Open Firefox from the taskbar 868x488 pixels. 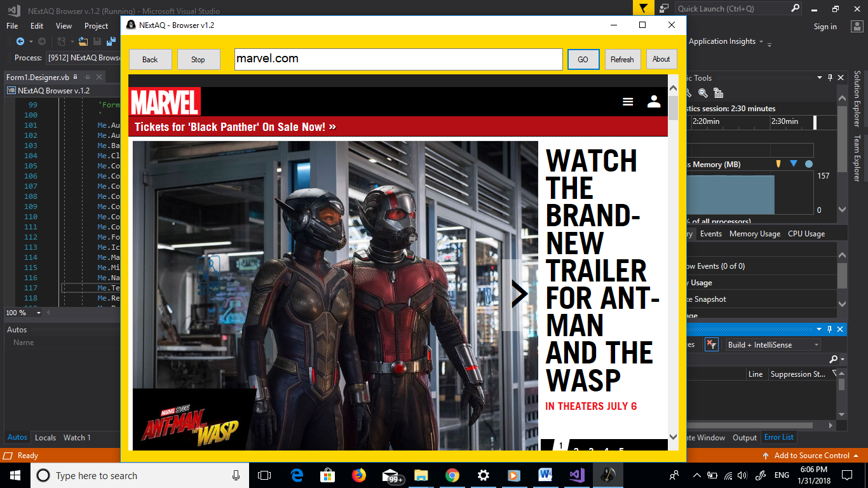359,475
